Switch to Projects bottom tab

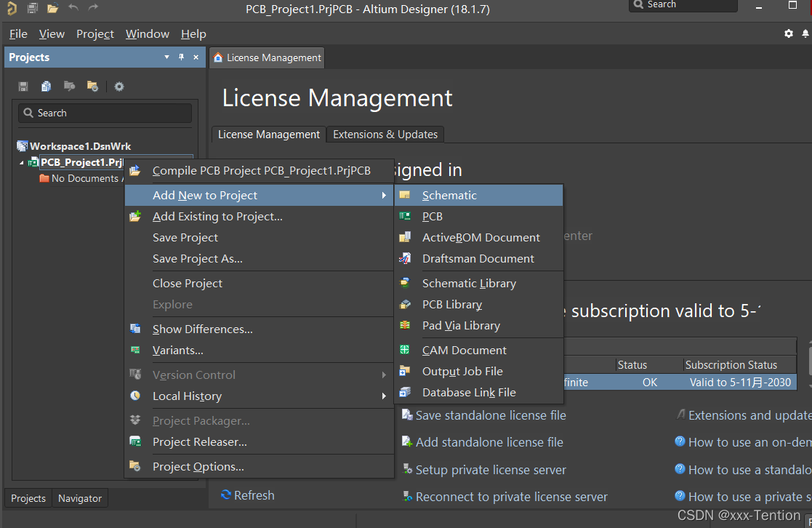(28, 498)
